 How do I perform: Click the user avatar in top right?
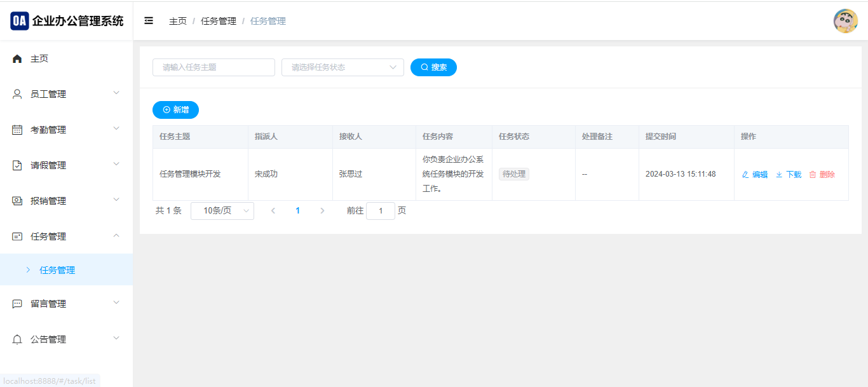[x=845, y=21]
